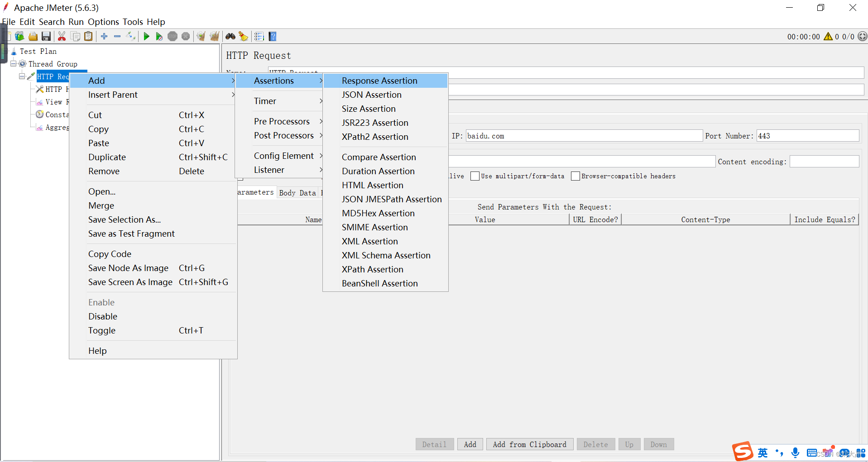Click the IME soft keyboard icon
868x462 pixels.
(x=812, y=453)
